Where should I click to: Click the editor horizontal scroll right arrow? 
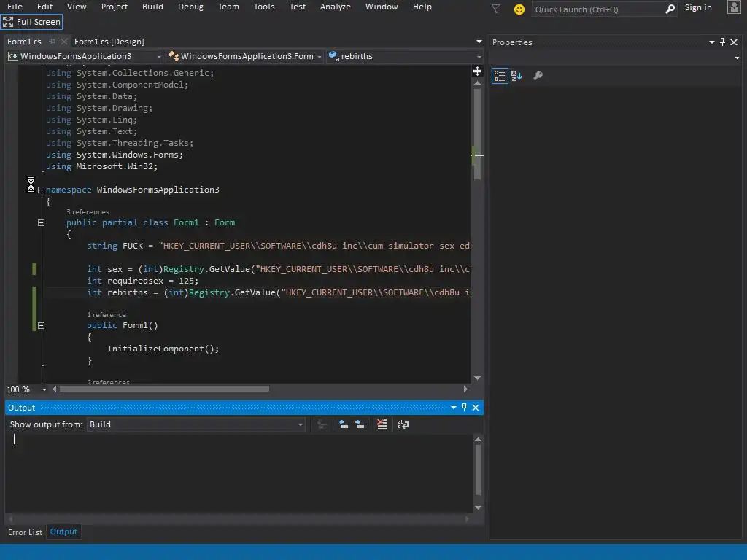click(x=465, y=389)
